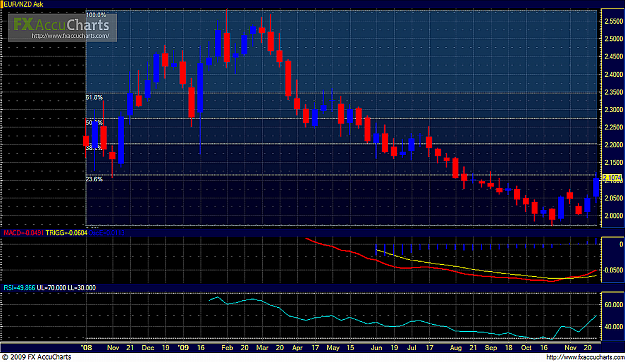Select the 61.8% Fibonacci level label

94,98
